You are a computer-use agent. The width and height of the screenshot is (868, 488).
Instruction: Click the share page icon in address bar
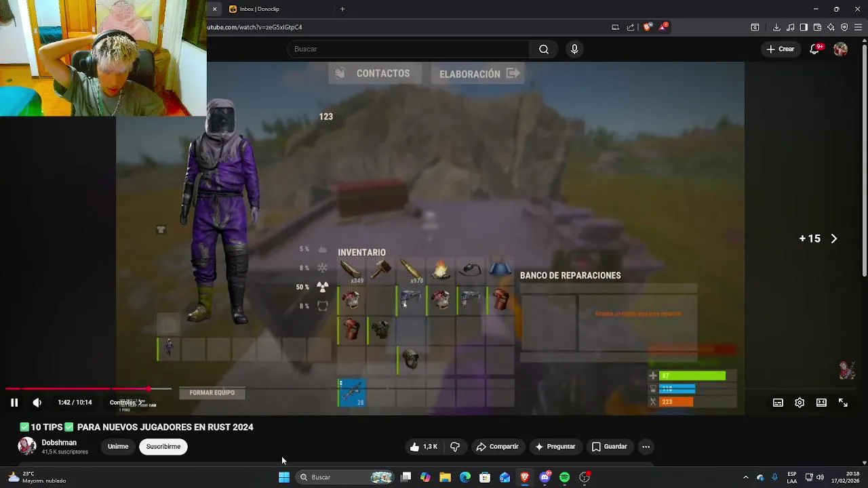(631, 27)
